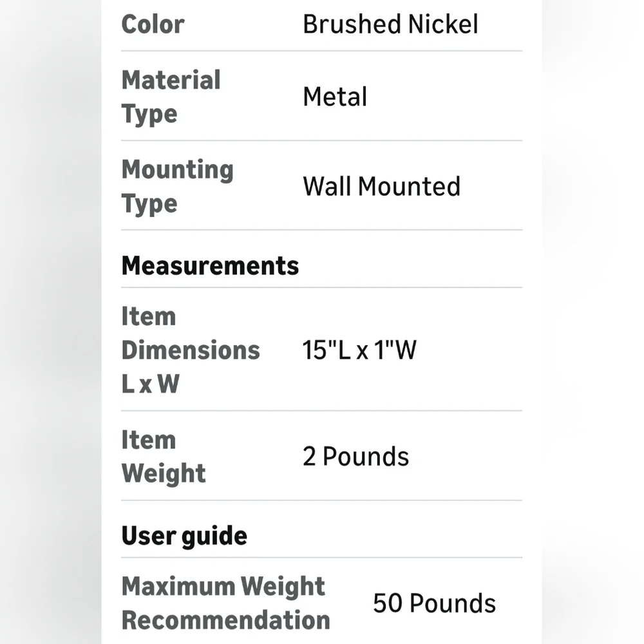Click the Measurements section heading

tap(211, 266)
